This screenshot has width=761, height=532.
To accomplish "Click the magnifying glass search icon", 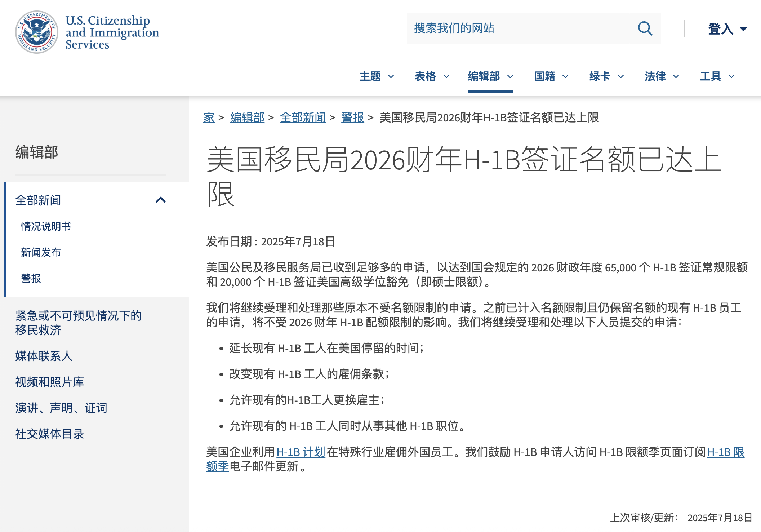I will [x=645, y=28].
